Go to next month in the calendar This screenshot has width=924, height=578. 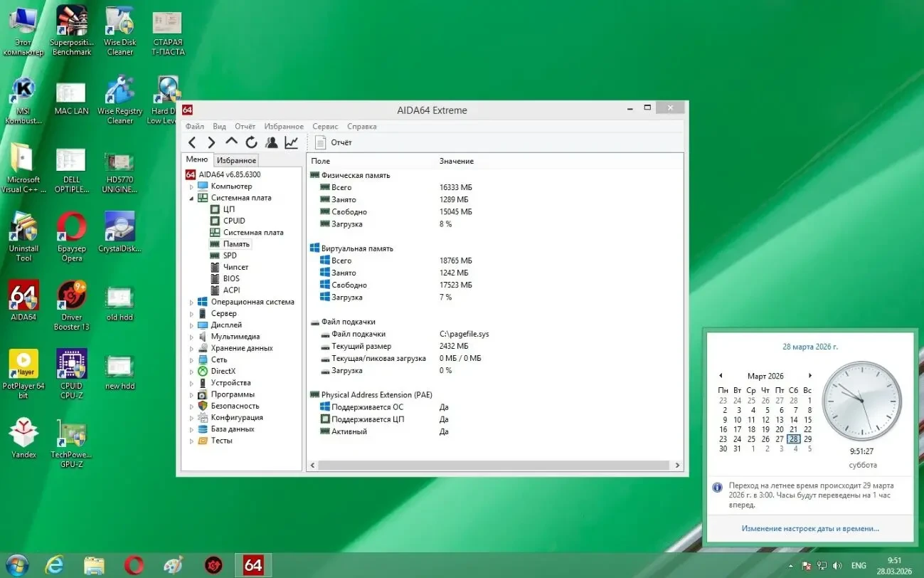click(810, 374)
